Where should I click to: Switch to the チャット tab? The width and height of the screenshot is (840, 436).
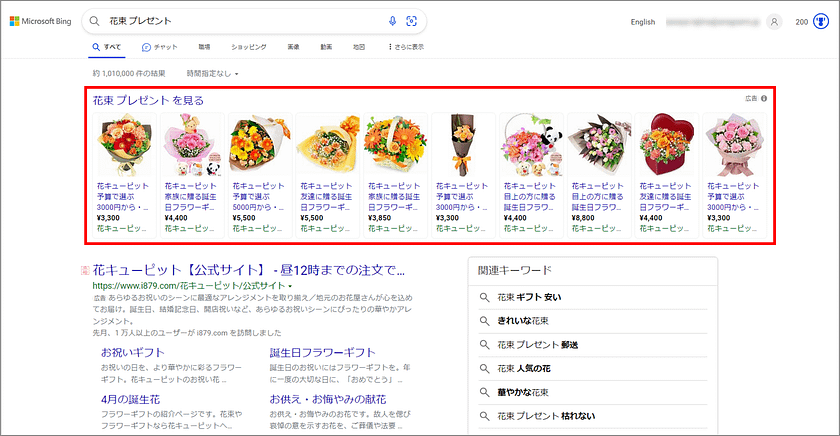pos(160,47)
